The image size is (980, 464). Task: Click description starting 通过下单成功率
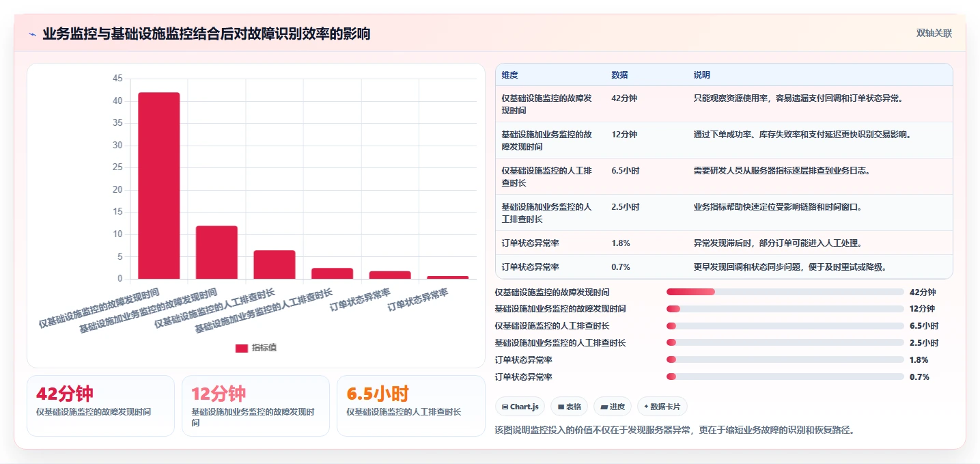[802, 135]
